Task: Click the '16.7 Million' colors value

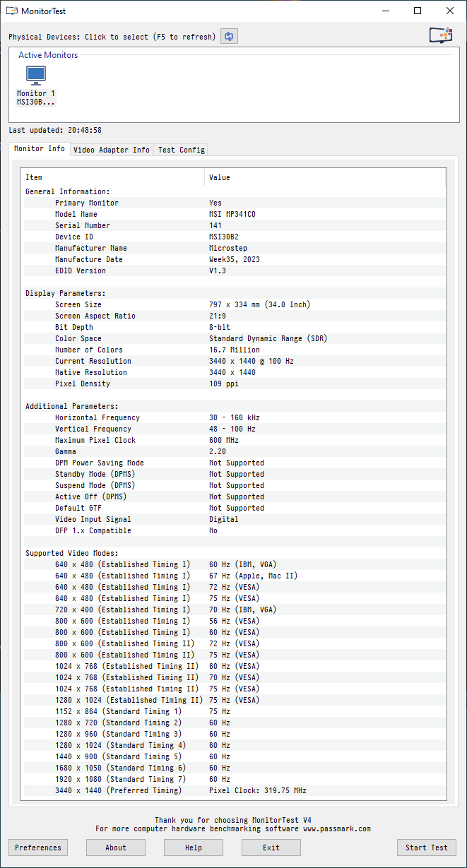Action: click(235, 350)
